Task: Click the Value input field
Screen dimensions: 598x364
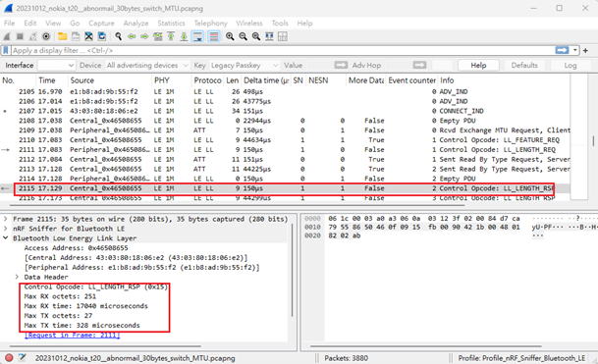Action: coord(319,65)
